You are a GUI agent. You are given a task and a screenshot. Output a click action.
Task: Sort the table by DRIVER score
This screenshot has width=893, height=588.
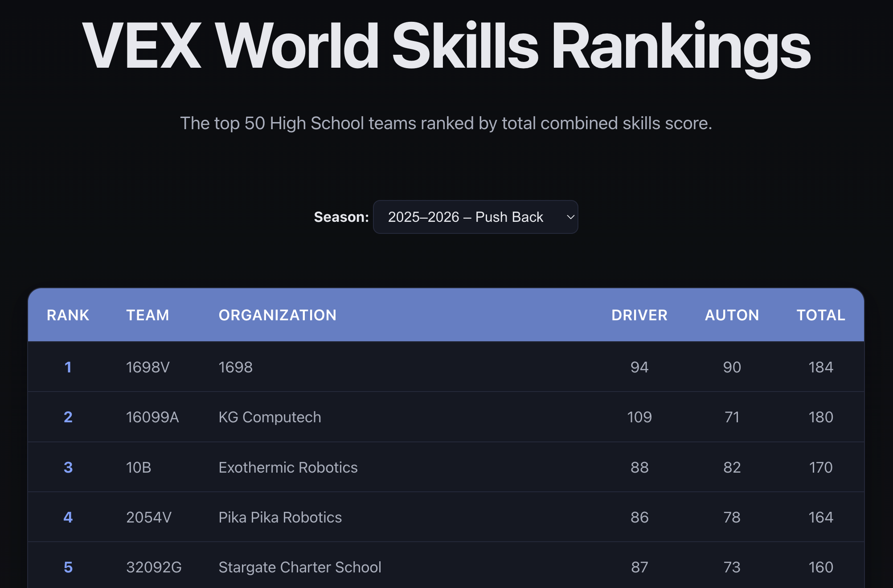click(x=639, y=315)
